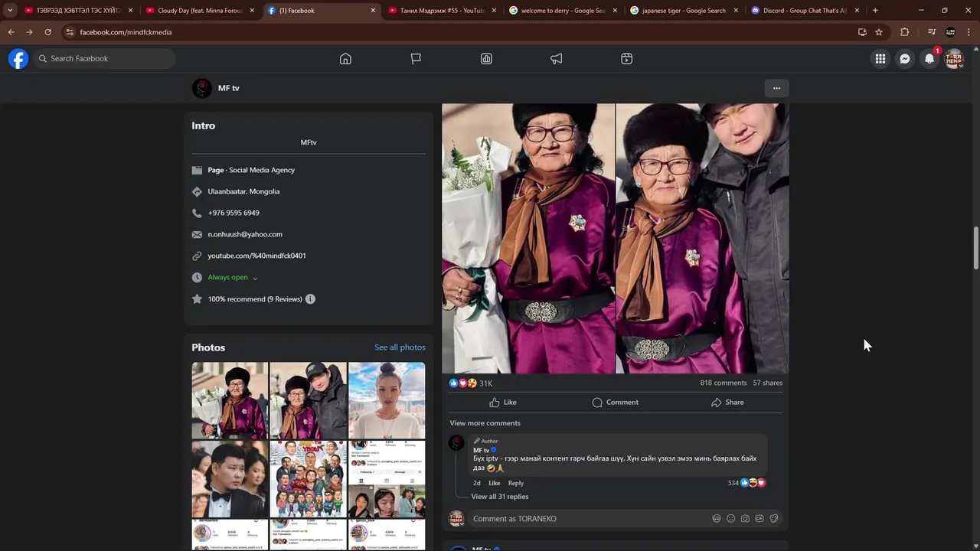
Task: Click the reviews info icon
Action: click(x=310, y=299)
